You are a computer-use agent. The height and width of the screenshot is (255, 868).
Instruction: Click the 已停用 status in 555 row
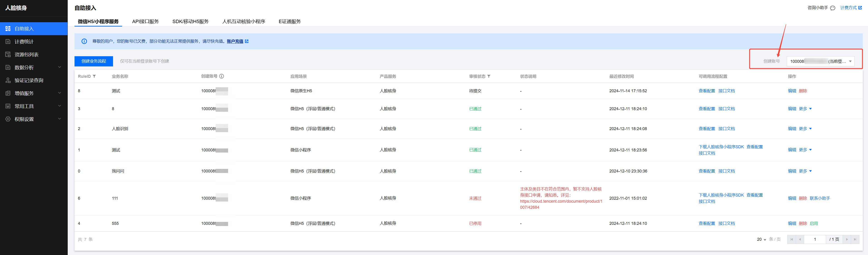tap(475, 224)
